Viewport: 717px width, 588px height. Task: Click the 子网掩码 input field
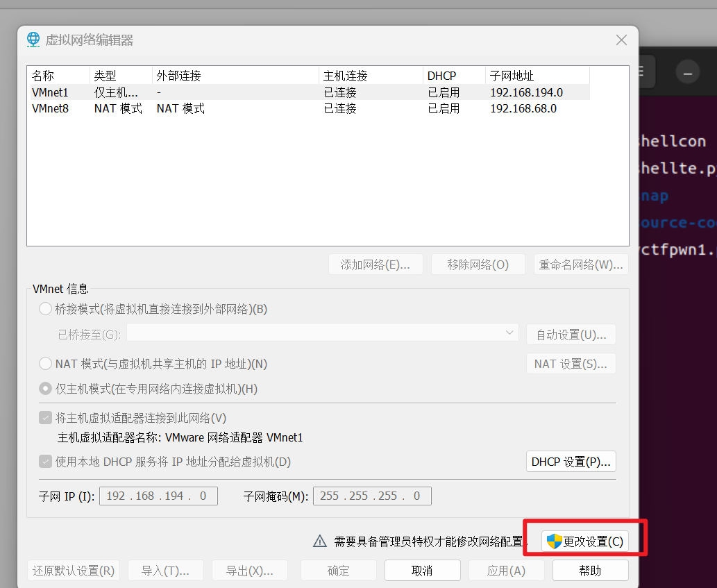pos(372,496)
